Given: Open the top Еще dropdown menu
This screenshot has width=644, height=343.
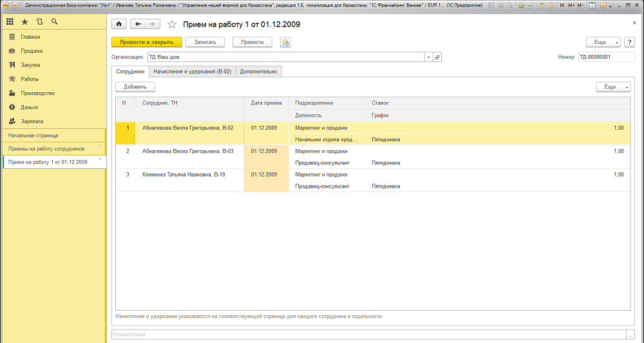Looking at the screenshot, I should (603, 42).
